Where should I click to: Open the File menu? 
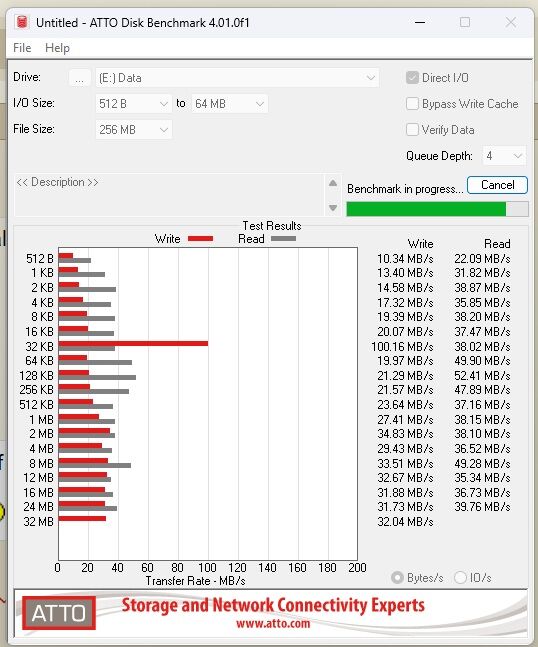pyautogui.click(x=22, y=48)
